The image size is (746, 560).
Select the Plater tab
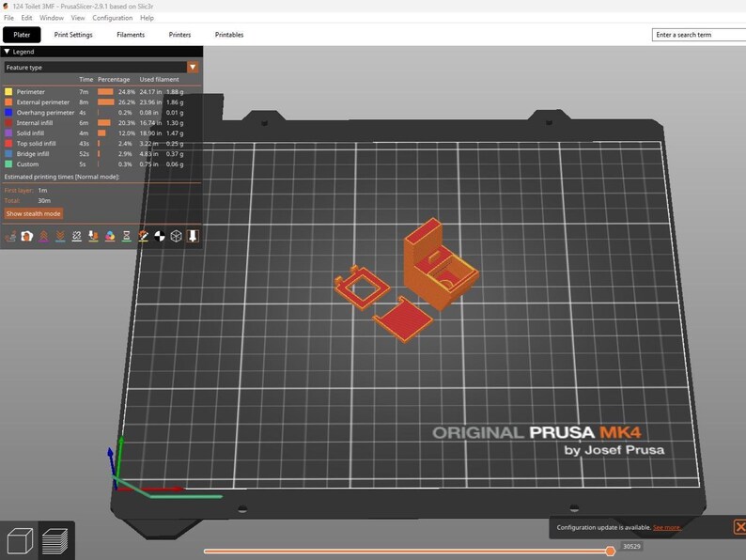(x=22, y=35)
